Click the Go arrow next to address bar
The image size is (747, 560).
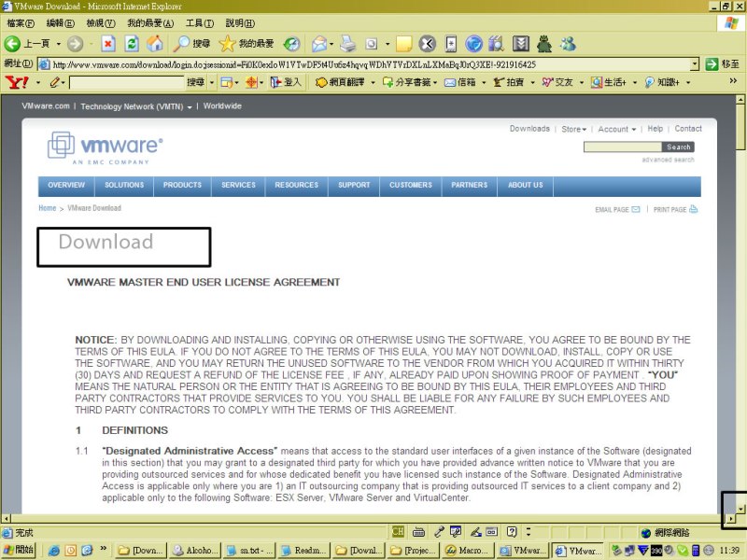pos(712,63)
